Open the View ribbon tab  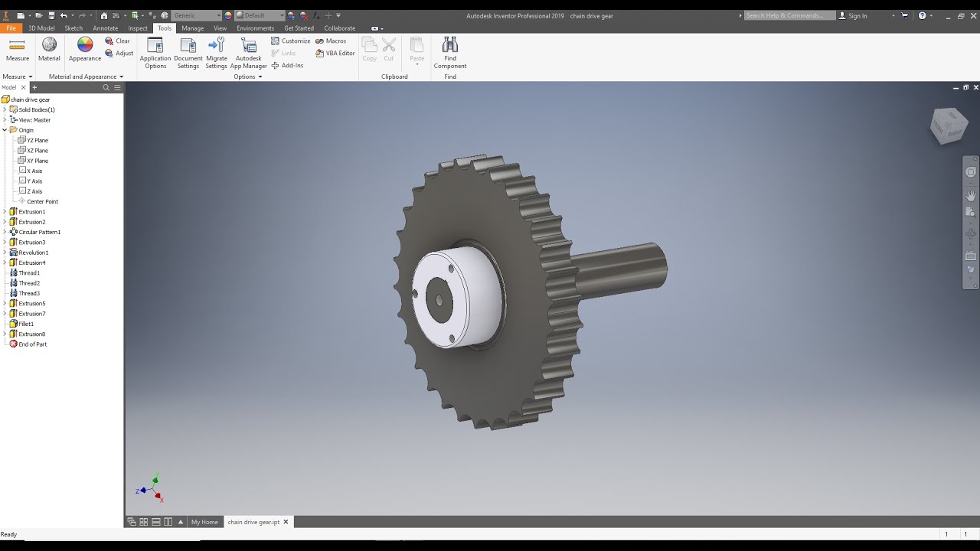(x=220, y=28)
